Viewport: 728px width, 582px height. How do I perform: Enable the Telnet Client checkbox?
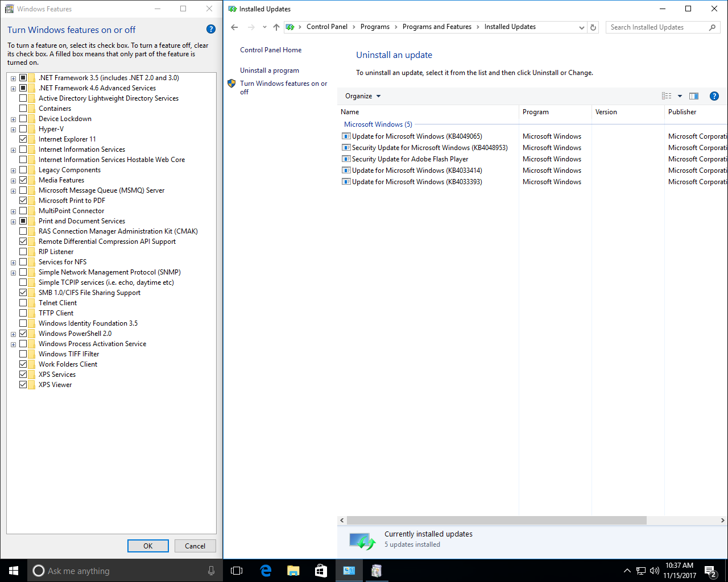point(23,303)
